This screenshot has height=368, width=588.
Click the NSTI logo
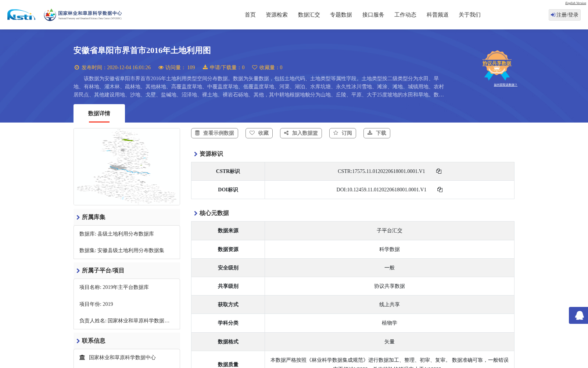point(21,15)
